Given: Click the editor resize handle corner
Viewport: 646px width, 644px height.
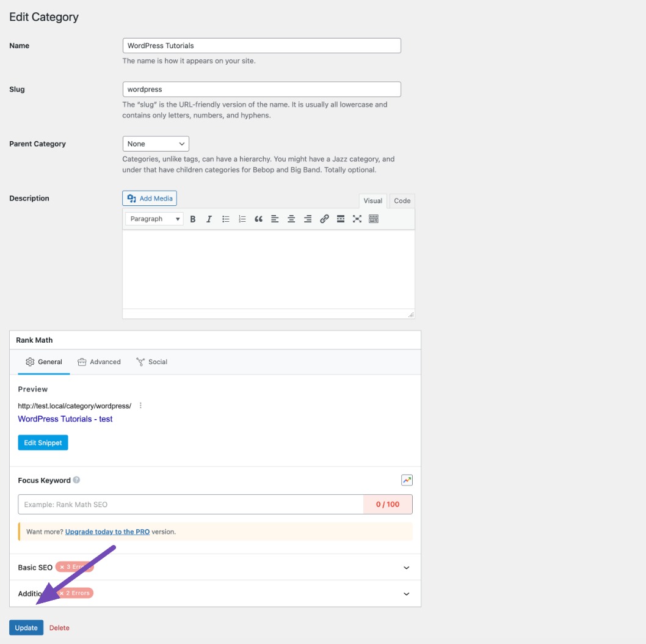Looking at the screenshot, I should pos(411,315).
